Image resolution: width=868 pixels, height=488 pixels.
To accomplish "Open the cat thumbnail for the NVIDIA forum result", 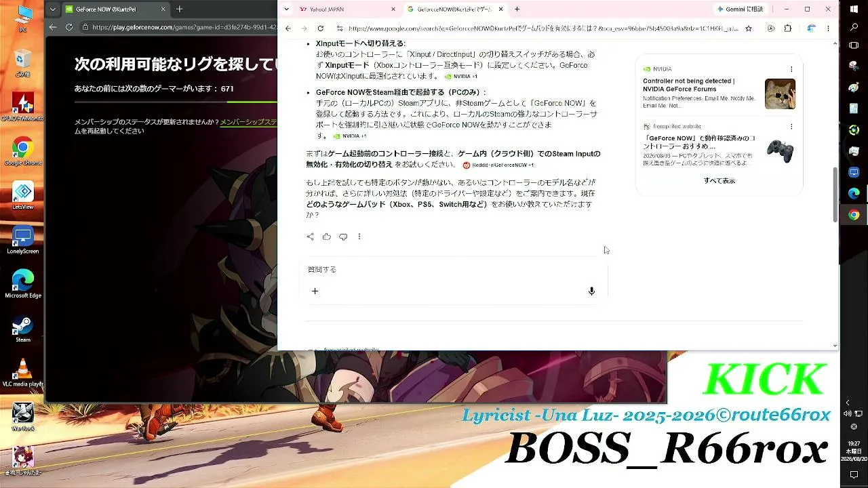I will click(x=780, y=94).
